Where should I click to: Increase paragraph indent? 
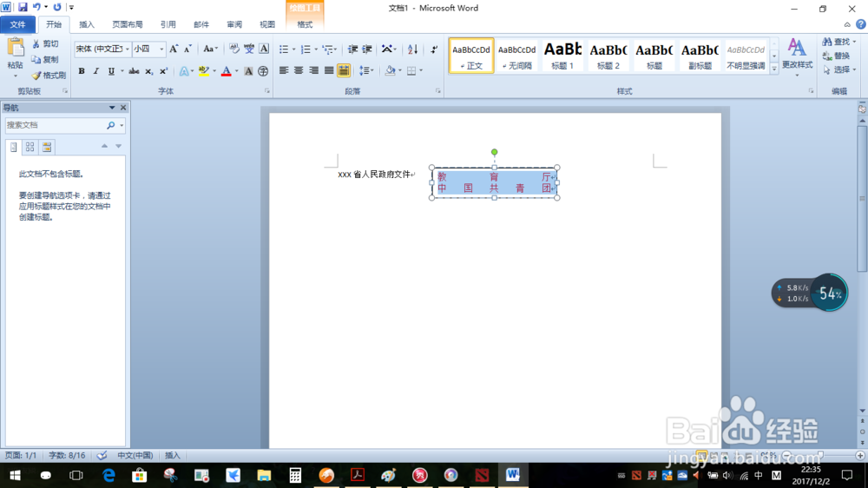367,49
